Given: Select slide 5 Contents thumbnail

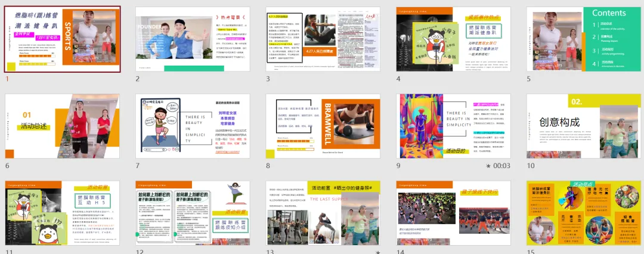Looking at the screenshot, I should pyautogui.click(x=584, y=39).
